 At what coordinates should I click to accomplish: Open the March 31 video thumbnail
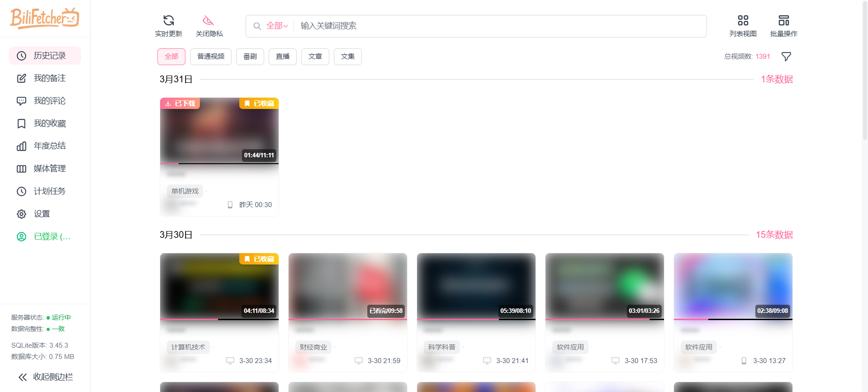click(x=219, y=130)
